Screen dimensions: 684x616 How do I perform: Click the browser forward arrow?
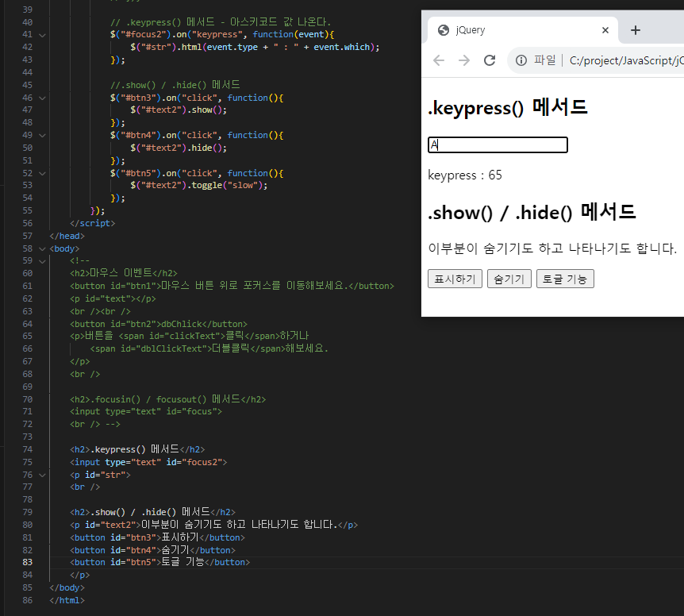[464, 60]
